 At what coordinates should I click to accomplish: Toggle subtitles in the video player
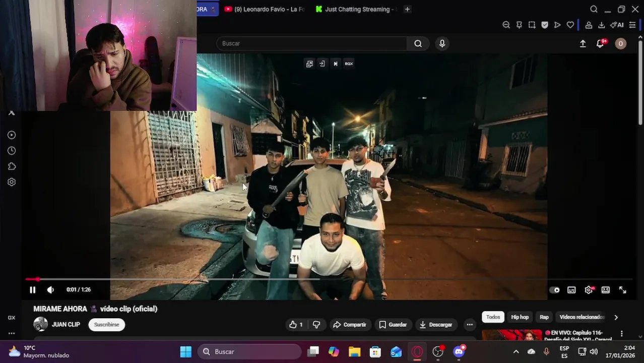[x=571, y=290]
